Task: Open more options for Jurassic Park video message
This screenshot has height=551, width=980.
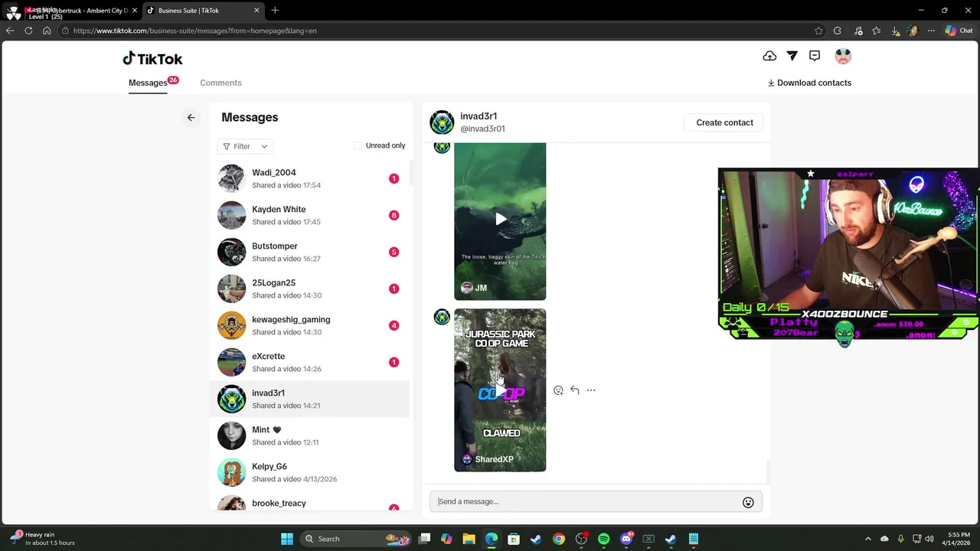Action: click(591, 390)
